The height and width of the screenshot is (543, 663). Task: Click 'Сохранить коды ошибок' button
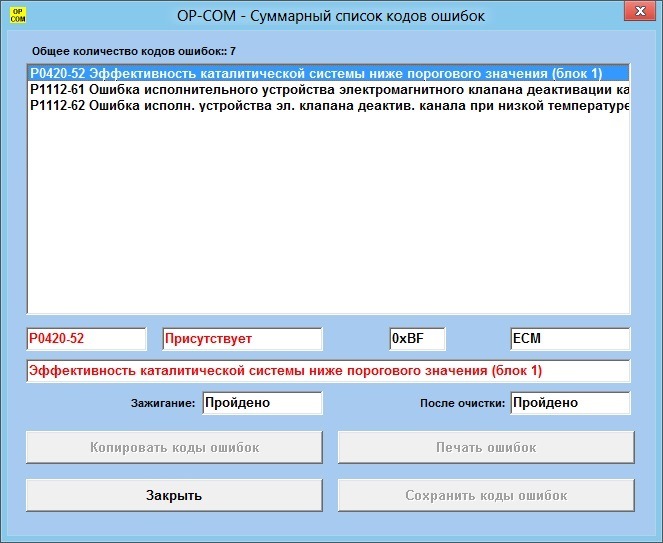tap(486, 495)
